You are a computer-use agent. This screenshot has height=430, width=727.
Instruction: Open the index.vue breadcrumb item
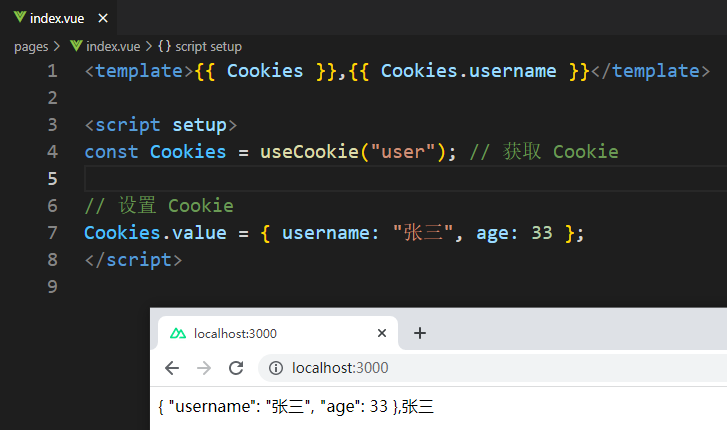[113, 46]
